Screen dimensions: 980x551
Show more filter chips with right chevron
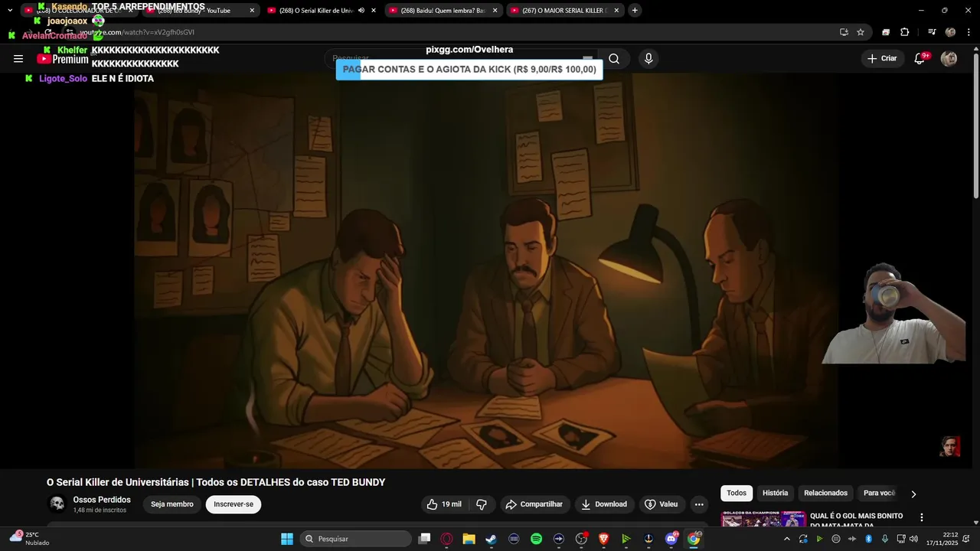[x=913, y=494]
